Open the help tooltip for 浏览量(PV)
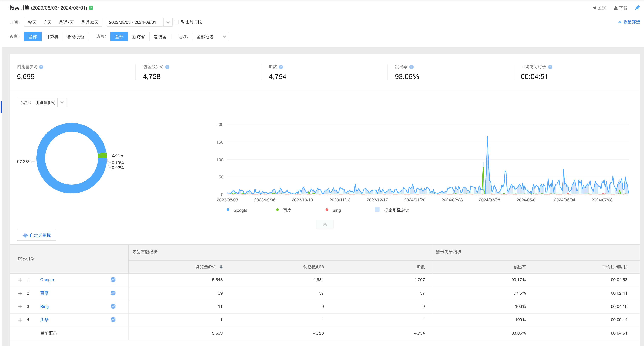 (x=41, y=67)
